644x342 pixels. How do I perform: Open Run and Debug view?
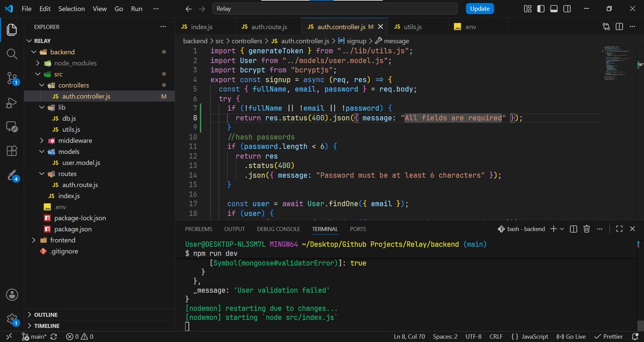(x=12, y=102)
